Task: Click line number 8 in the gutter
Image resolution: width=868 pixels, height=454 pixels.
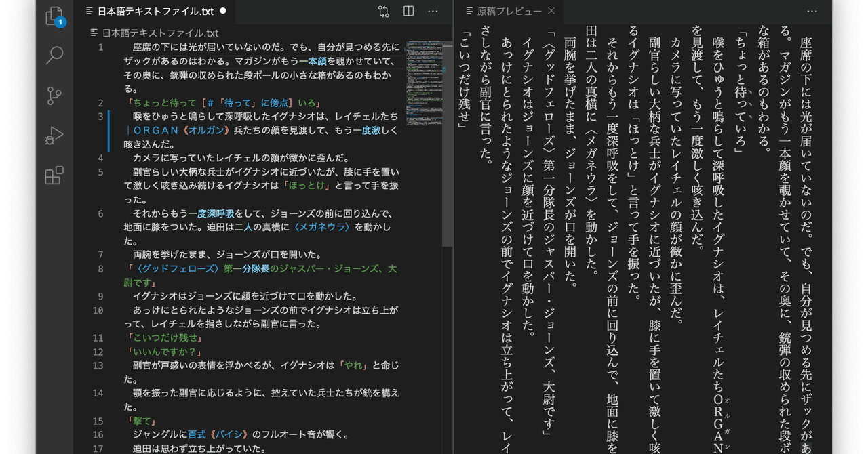Action: click(x=100, y=269)
